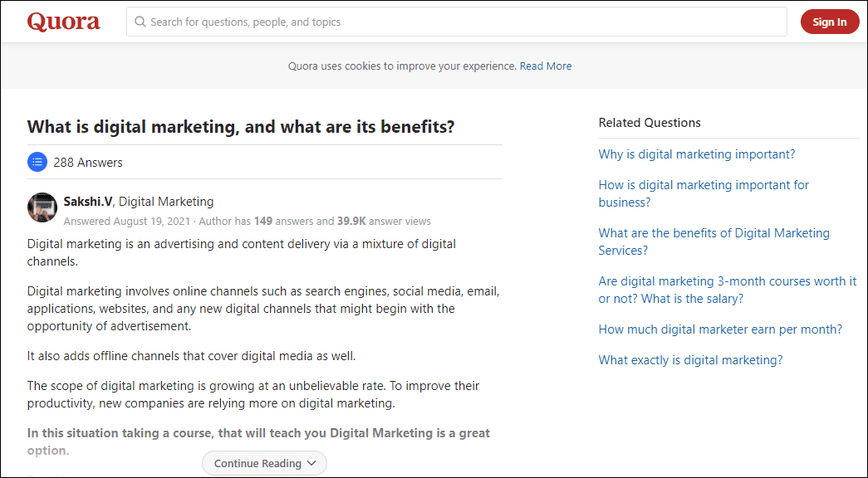Image resolution: width=868 pixels, height=478 pixels.
Task: Open 'How much digital marketer earn' question
Action: click(x=720, y=329)
